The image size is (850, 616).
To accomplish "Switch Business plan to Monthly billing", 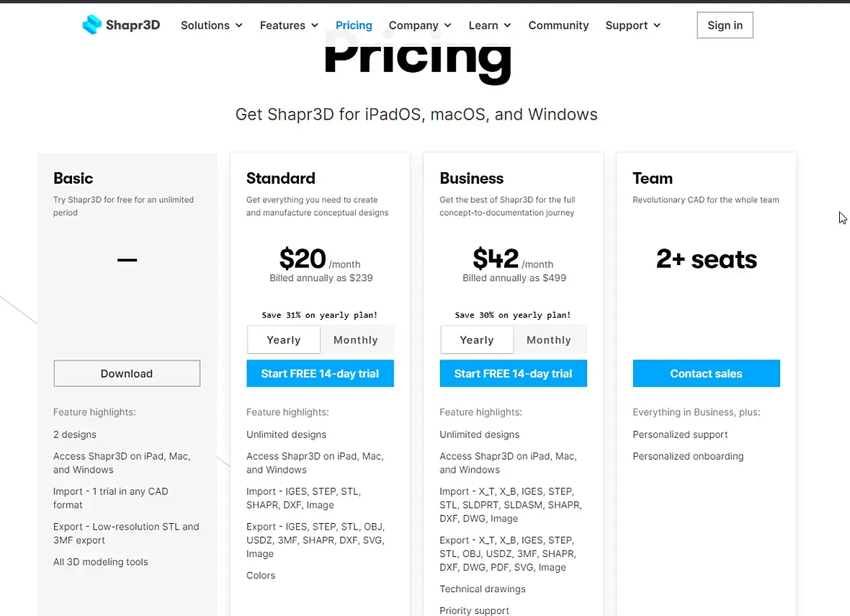I will pyautogui.click(x=549, y=340).
